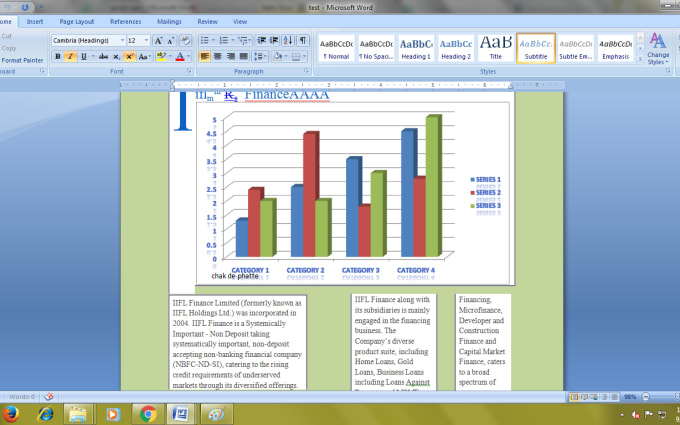Toggle Bold formatting

(x=58, y=56)
